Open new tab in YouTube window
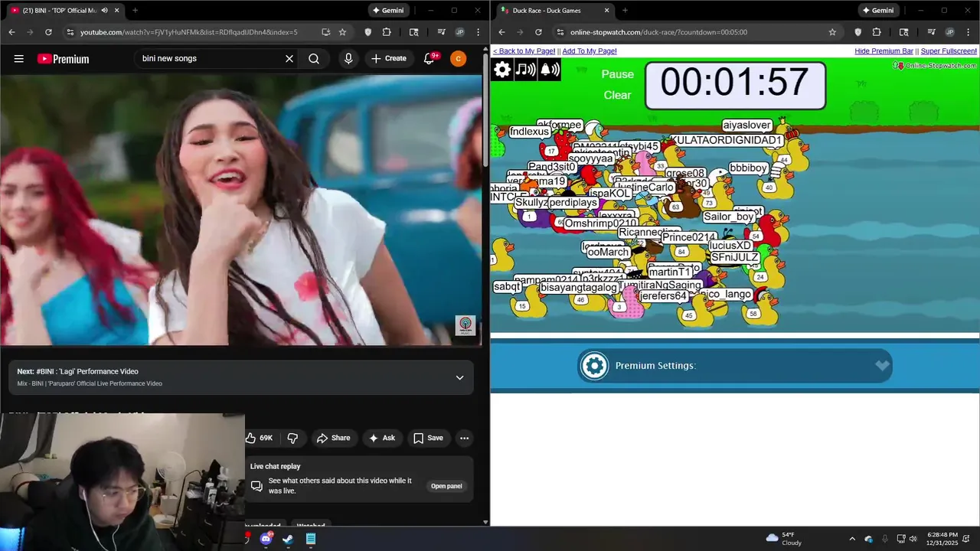980x551 pixels. 135,11
